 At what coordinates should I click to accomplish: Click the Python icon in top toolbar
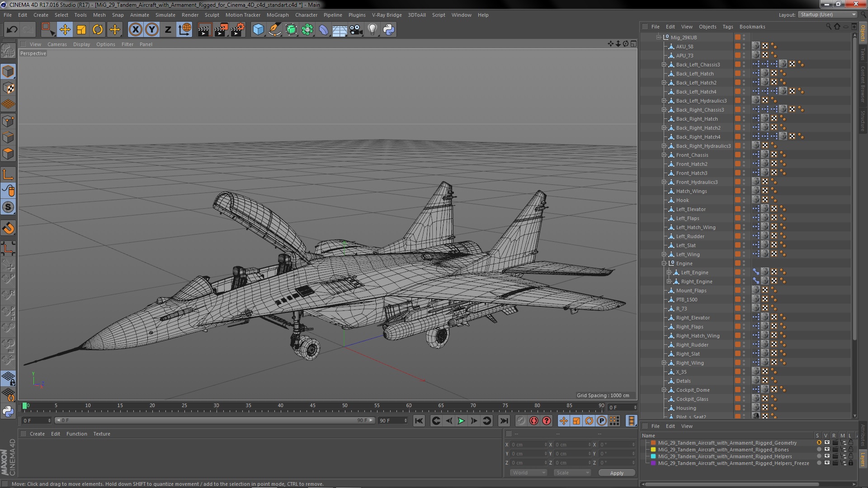point(389,30)
